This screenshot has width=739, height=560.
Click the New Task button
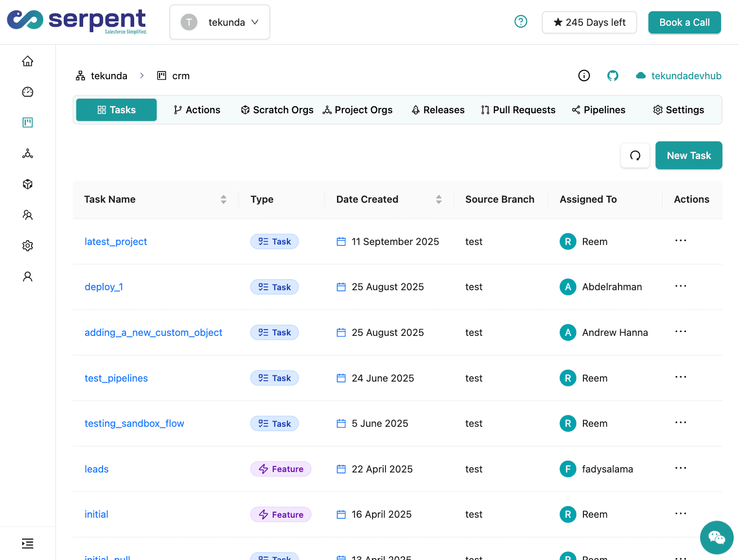[688, 156]
